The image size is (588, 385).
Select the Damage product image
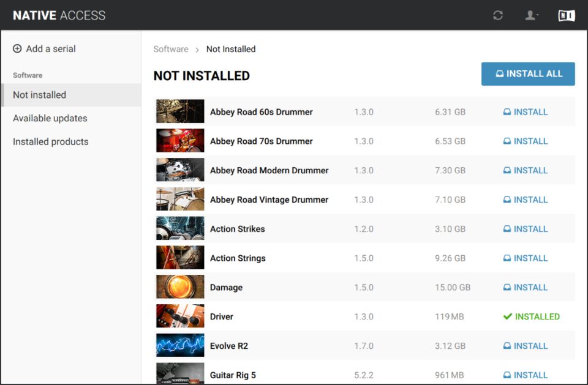coord(180,288)
